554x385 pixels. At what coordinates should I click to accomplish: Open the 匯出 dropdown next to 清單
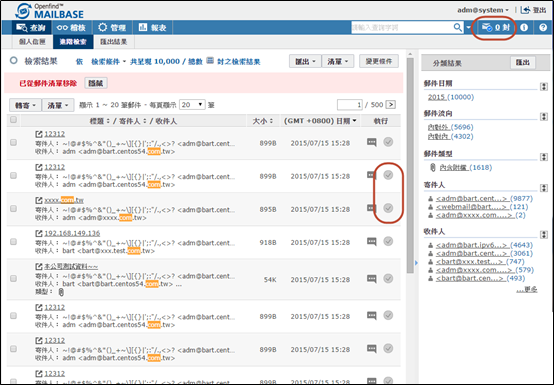[x=305, y=61]
